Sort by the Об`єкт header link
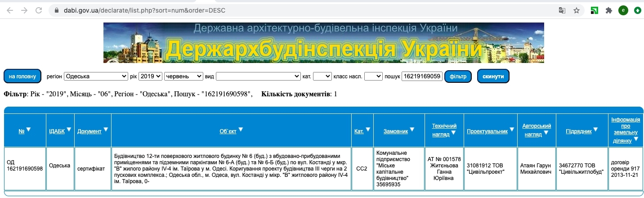 [228, 131]
